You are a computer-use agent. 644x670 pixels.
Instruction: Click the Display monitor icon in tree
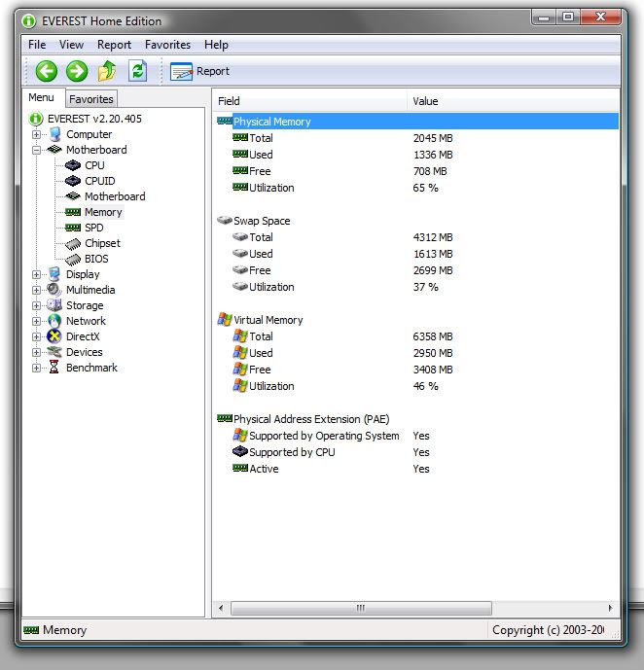click(x=54, y=274)
